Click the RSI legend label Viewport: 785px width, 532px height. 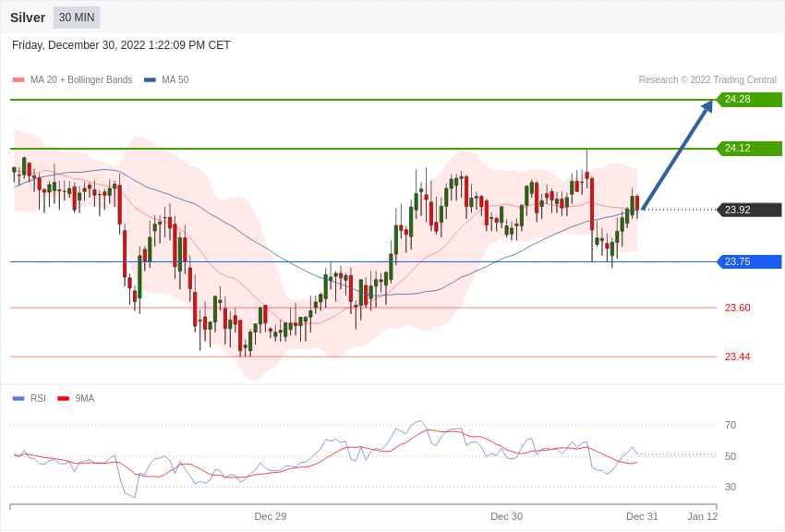pos(38,399)
